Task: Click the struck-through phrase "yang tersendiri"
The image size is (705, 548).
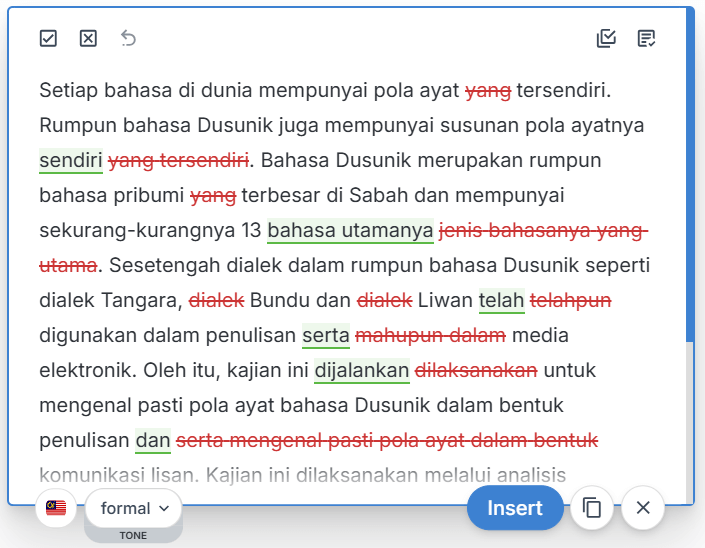Action: [x=178, y=160]
